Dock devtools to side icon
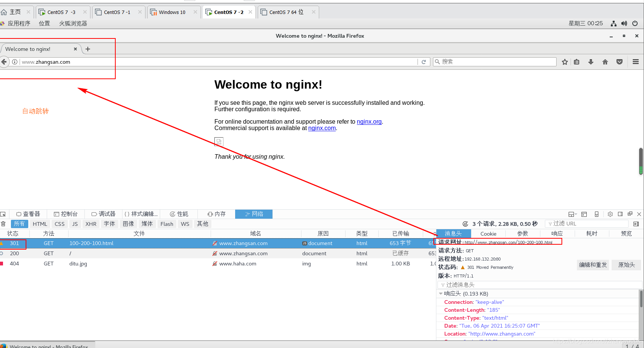 [620, 214]
